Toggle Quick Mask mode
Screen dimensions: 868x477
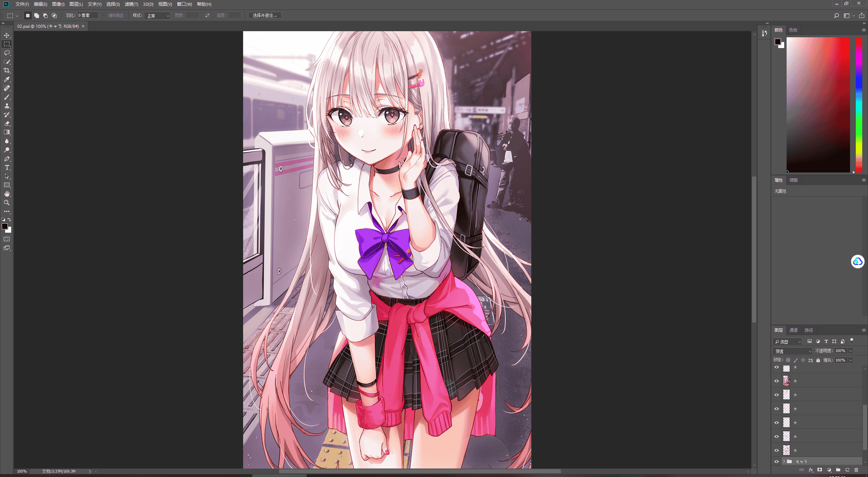click(7, 239)
